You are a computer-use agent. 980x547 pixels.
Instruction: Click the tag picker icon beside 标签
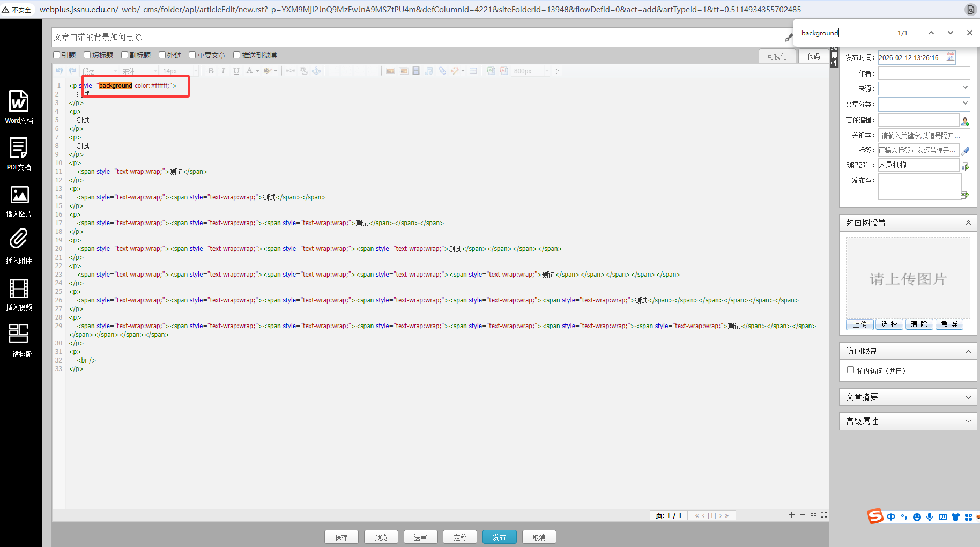point(965,151)
